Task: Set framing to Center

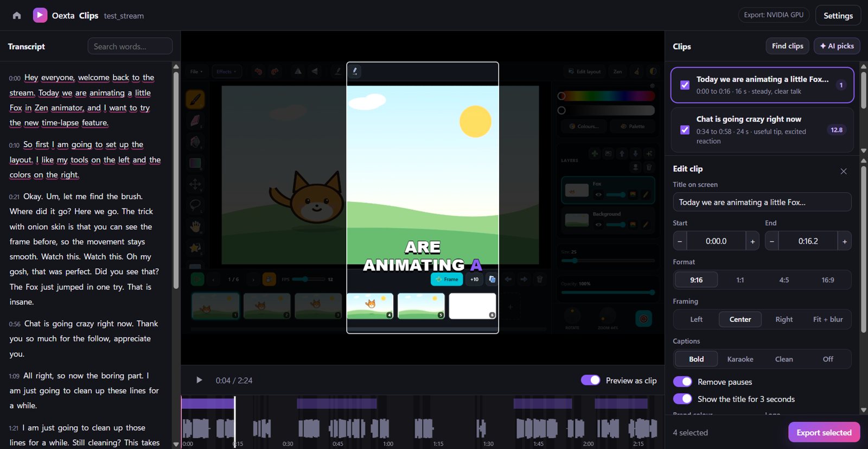Action: [x=740, y=319]
